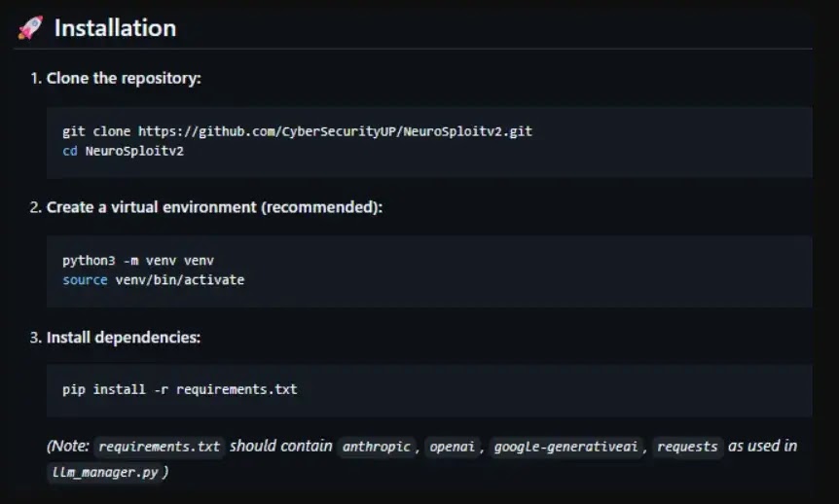The height and width of the screenshot is (504, 839).
Task: Click the 'google-generativeai' inline code tag
Action: tap(565, 447)
